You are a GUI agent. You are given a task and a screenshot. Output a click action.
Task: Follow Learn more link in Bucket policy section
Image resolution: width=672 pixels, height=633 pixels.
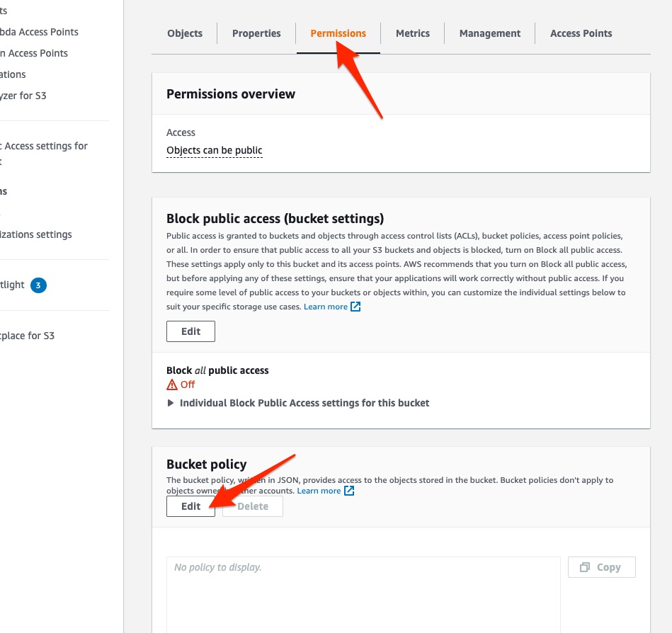point(319,491)
